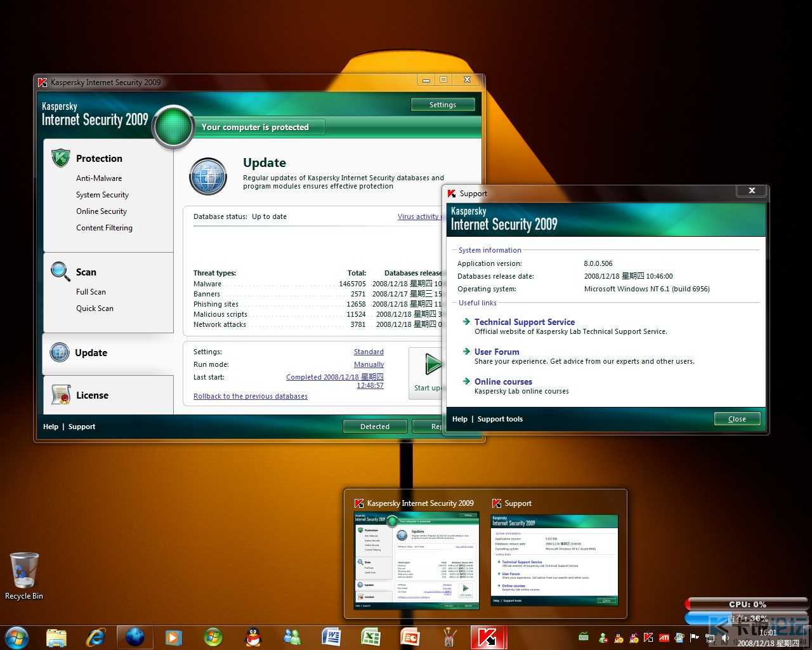Select Anti-Malware under Protection
812x650 pixels.
[x=99, y=178]
